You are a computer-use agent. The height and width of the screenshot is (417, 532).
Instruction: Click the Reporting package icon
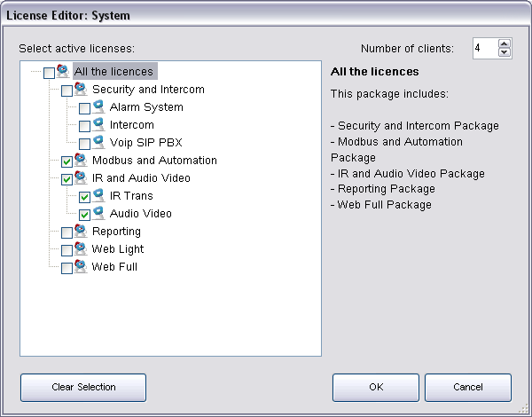coord(81,231)
